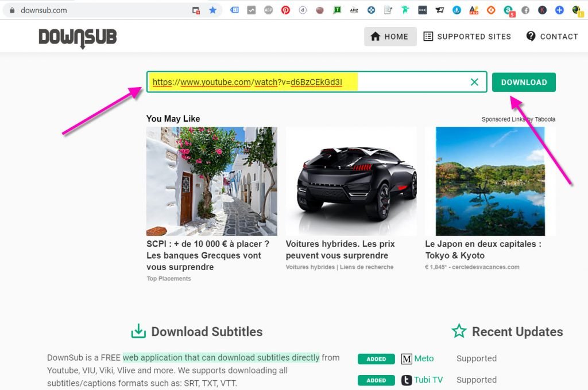
Task: Open the black hybrid car ad thumbnail
Action: click(351, 181)
